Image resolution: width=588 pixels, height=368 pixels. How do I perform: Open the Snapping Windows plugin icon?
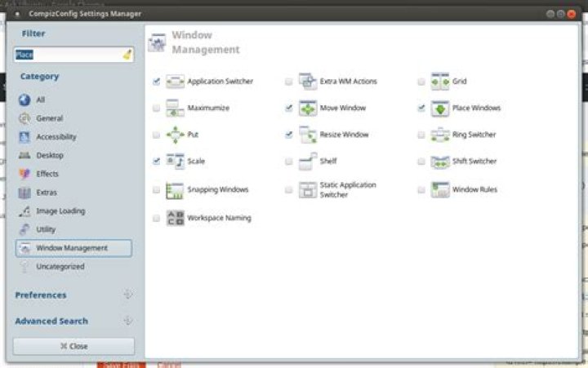pos(175,190)
